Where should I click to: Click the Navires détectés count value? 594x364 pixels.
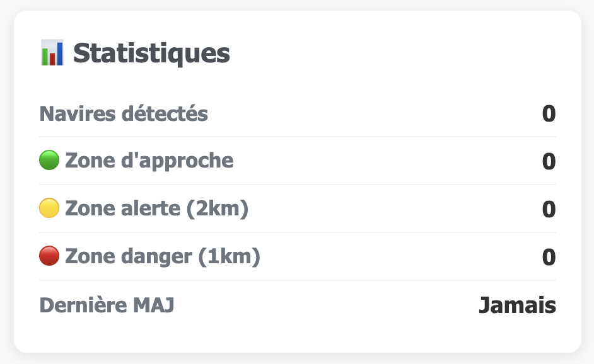pyautogui.click(x=549, y=114)
